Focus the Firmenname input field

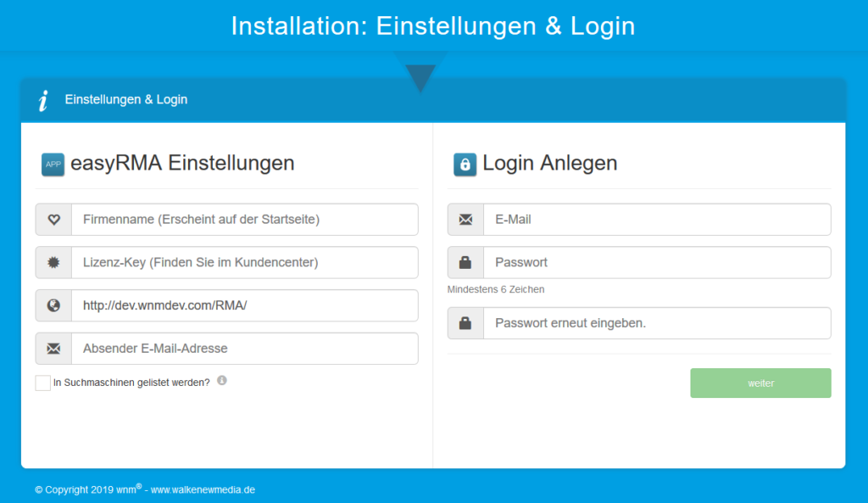click(245, 220)
